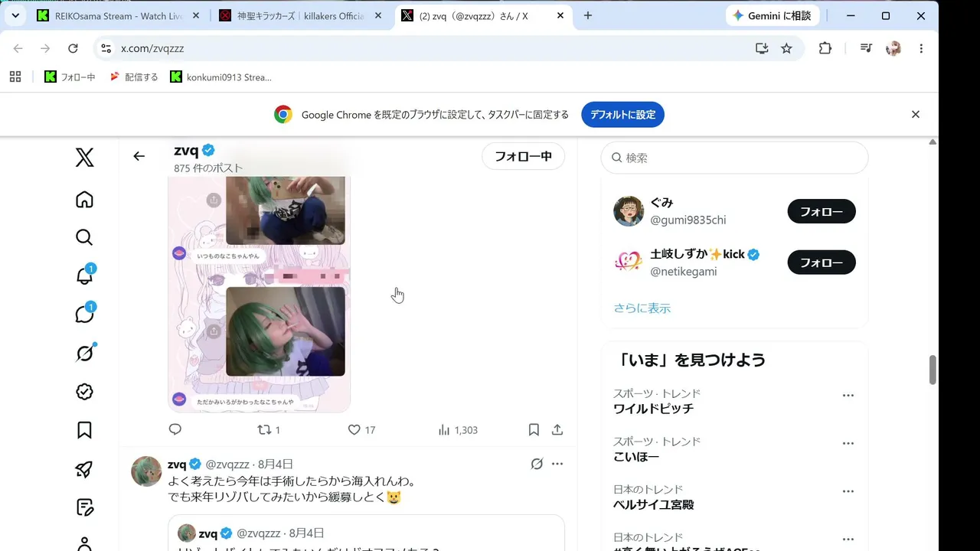This screenshot has width=980, height=551.
Task: Like the post with 17 likes
Action: (361, 430)
